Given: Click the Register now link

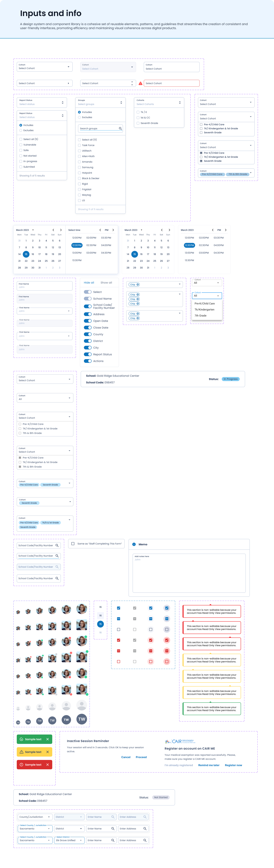Looking at the screenshot, I should point(233,765).
